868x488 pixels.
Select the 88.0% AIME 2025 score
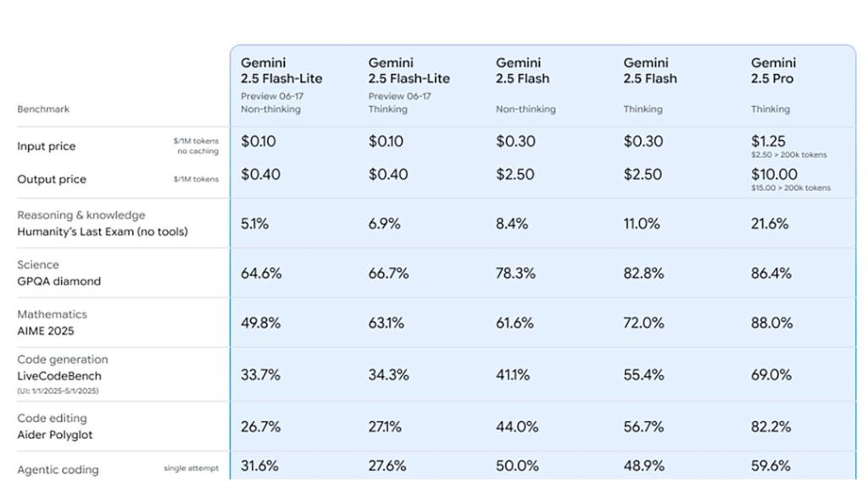tap(771, 323)
